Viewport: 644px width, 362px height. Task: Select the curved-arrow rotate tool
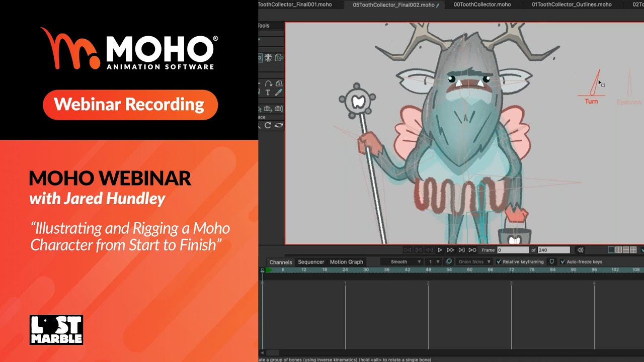pos(269,84)
